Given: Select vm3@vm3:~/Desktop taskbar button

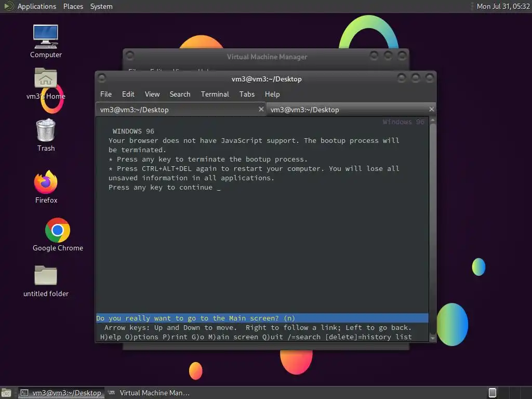Looking at the screenshot, I should [x=61, y=393].
